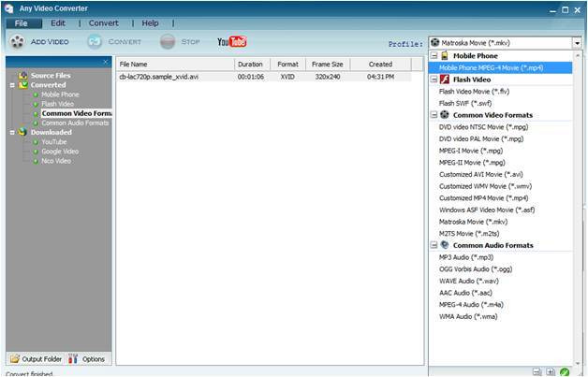Image resolution: width=588 pixels, height=377 pixels.
Task: Click the Common Audio Formats icon
Action: pos(445,245)
